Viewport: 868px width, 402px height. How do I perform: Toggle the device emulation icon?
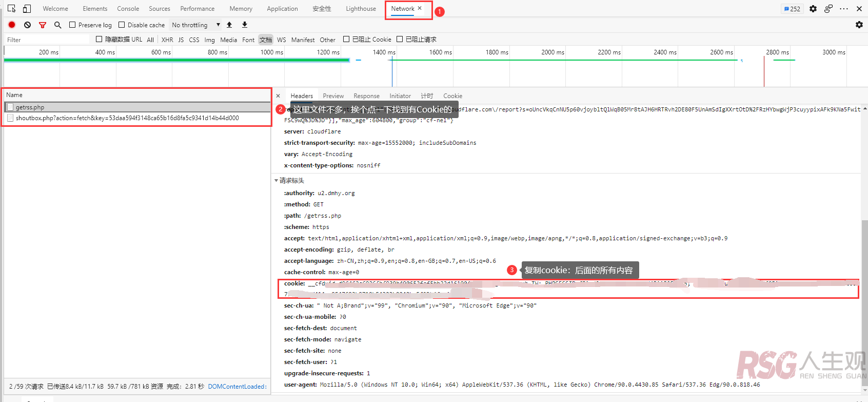[27, 9]
